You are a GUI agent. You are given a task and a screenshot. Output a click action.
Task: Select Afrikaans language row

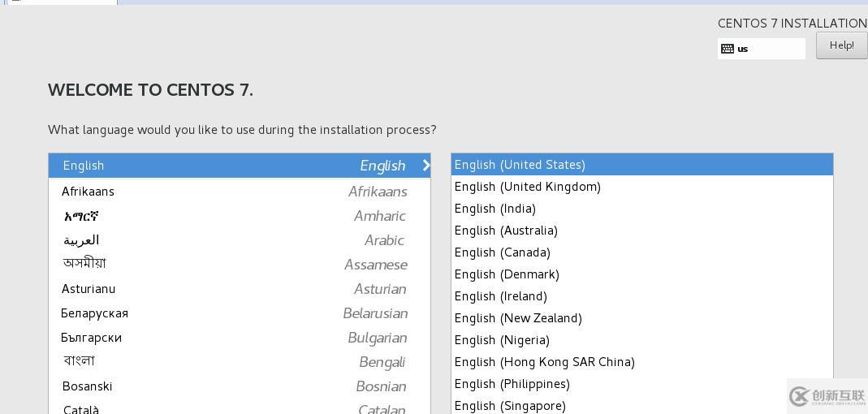click(240, 192)
